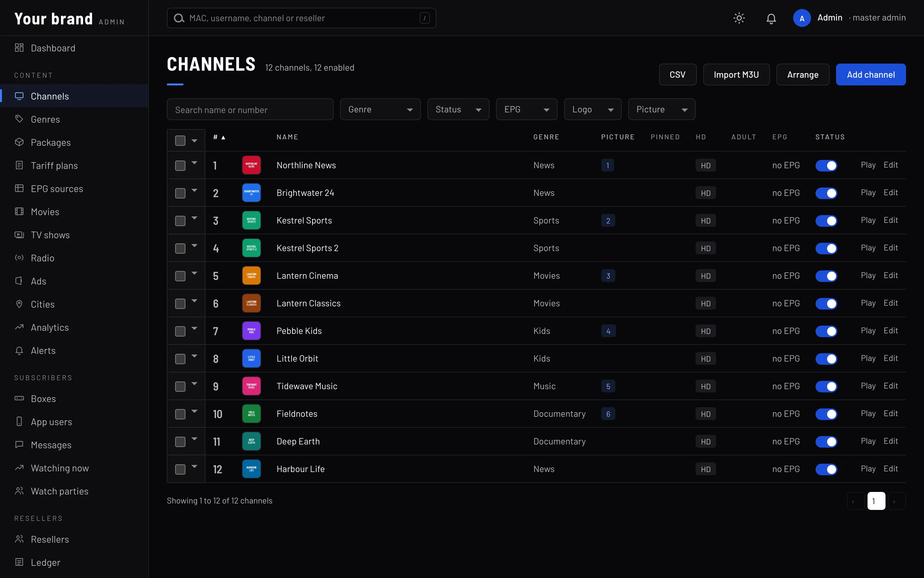The width and height of the screenshot is (924, 578).
Task: Sort by the # column header
Action: (x=219, y=137)
